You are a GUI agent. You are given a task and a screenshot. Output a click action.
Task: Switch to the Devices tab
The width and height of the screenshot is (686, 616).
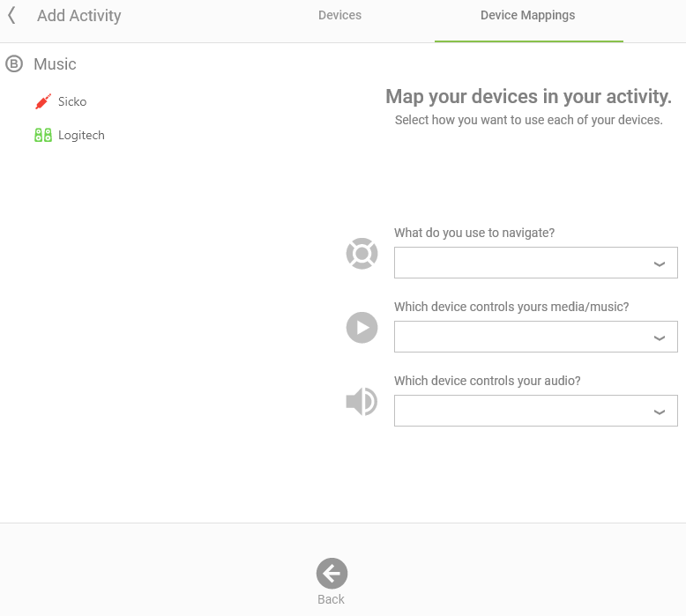tap(340, 15)
